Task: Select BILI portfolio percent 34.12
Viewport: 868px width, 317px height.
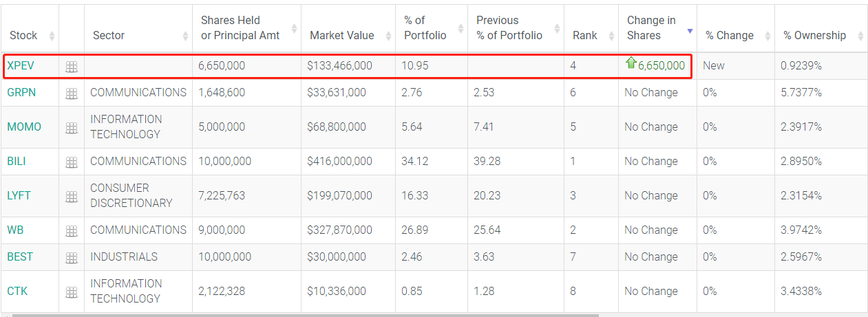Action: pos(414,161)
